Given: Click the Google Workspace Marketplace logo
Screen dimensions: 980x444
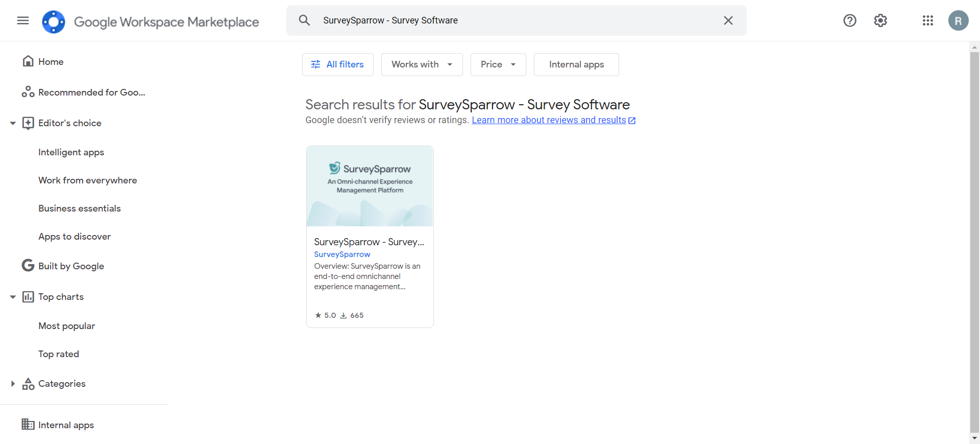Looking at the screenshot, I should (x=54, y=21).
